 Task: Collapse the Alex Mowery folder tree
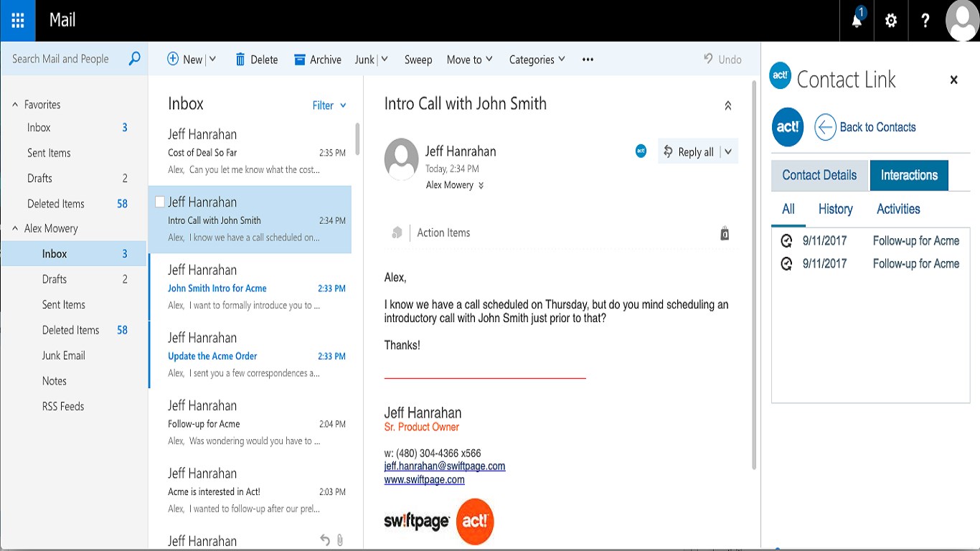15,229
